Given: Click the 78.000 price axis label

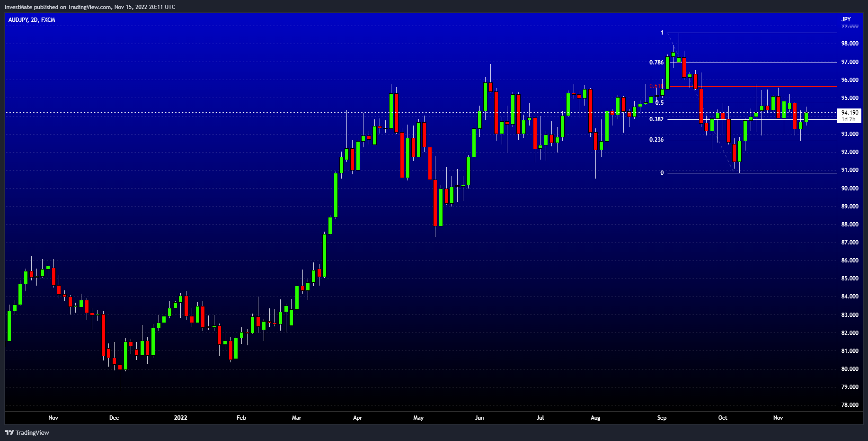Looking at the screenshot, I should [850, 405].
